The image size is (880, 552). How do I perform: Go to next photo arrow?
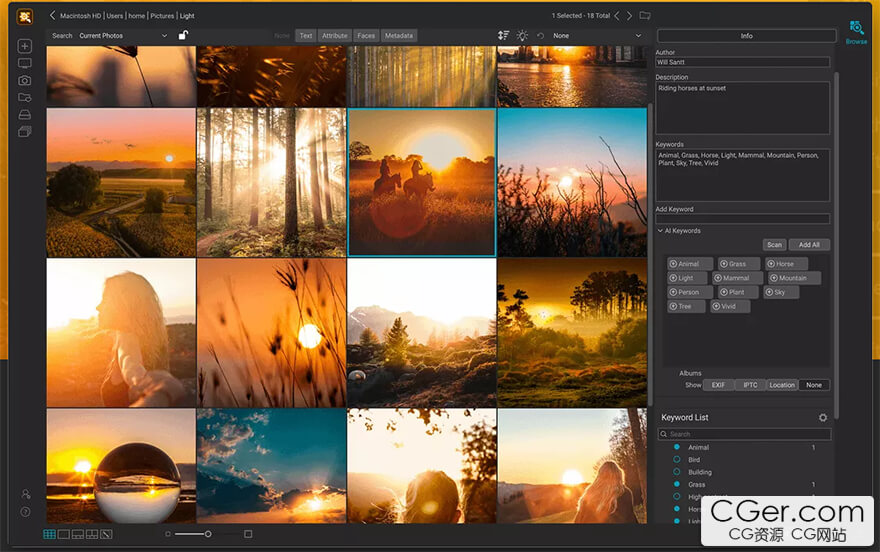tap(629, 16)
